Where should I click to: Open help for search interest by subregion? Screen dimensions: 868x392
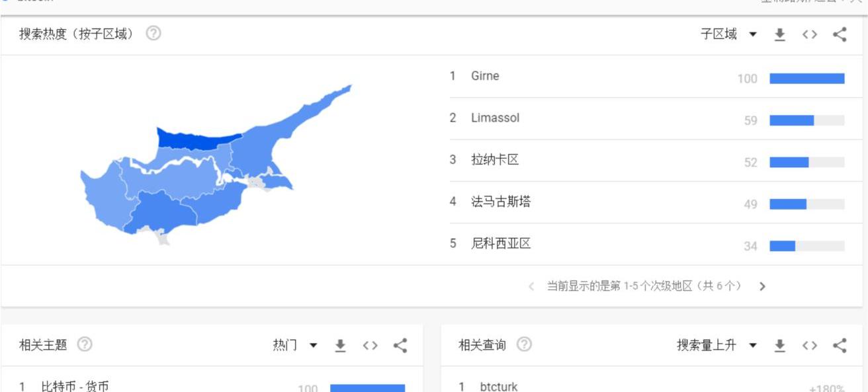tap(153, 34)
